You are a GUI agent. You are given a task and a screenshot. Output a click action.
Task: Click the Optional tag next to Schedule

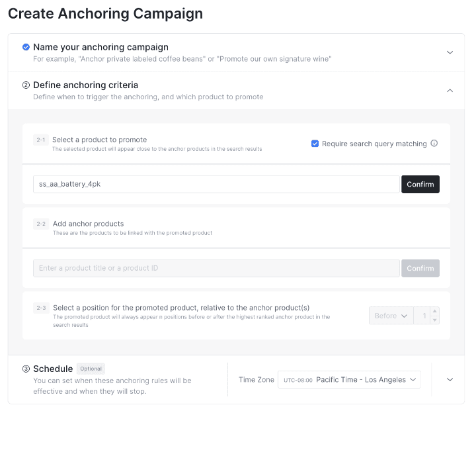[91, 369]
